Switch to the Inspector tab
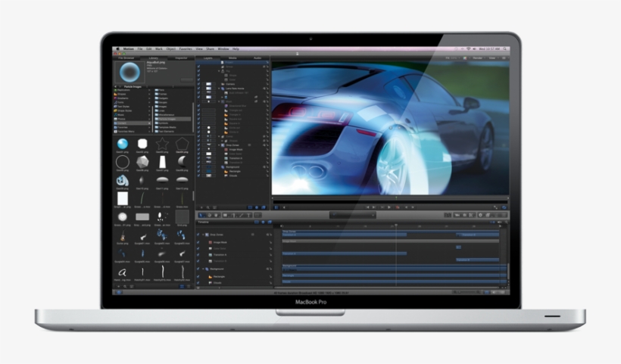621x364 pixels. coord(181,58)
